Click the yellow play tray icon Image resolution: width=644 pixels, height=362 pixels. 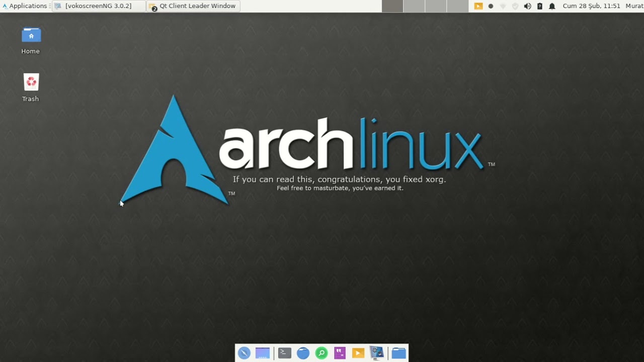tap(478, 6)
